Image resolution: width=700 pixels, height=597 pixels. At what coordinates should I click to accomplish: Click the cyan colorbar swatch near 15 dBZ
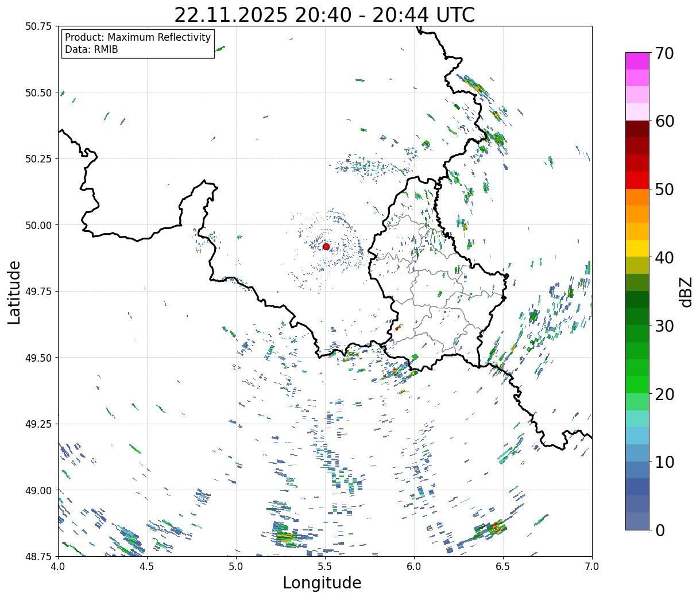637,436
